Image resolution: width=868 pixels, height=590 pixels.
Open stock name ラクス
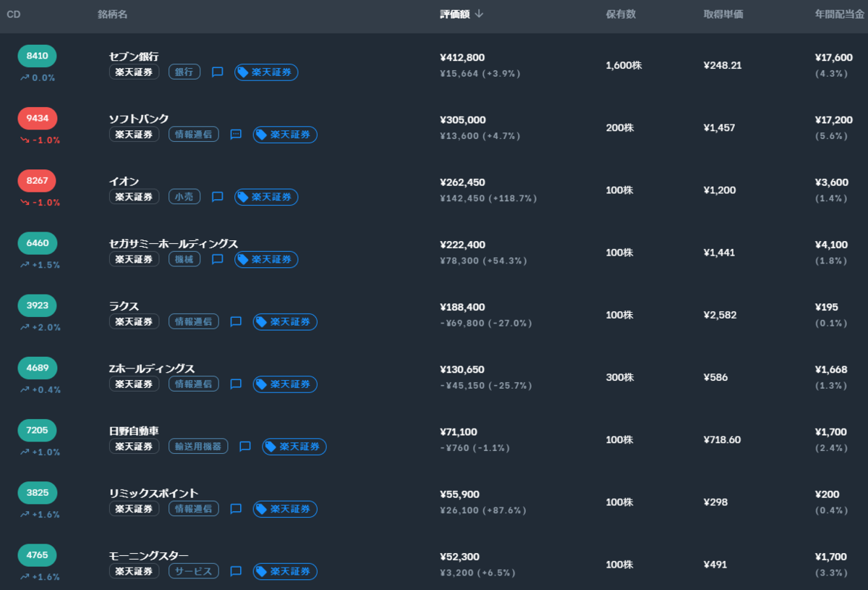(x=124, y=306)
